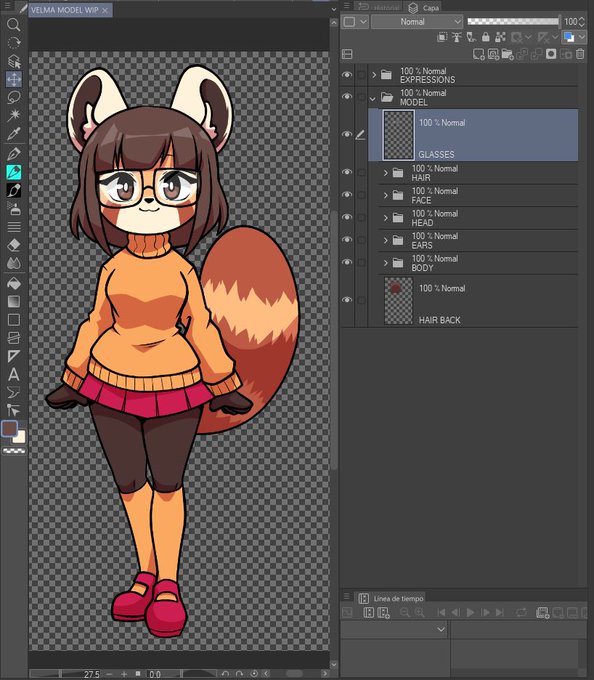The image size is (594, 680).
Task: Toggle Lock layer padlock icon
Action: pyautogui.click(x=486, y=37)
